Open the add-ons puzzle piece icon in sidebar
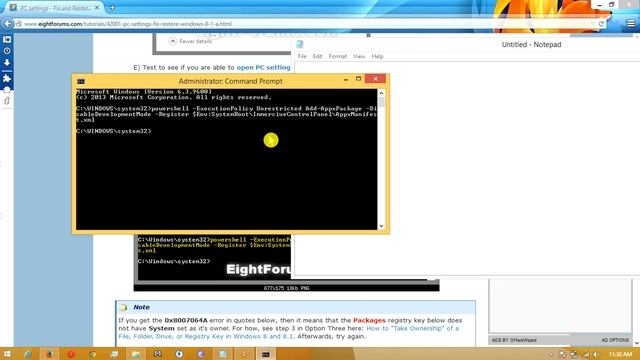This screenshot has width=640, height=360. click(x=7, y=78)
